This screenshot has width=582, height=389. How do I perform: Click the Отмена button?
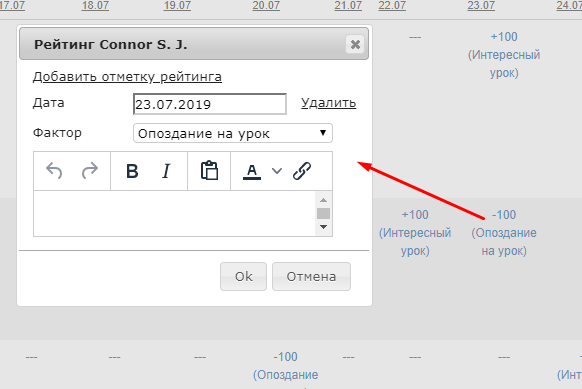point(311,277)
